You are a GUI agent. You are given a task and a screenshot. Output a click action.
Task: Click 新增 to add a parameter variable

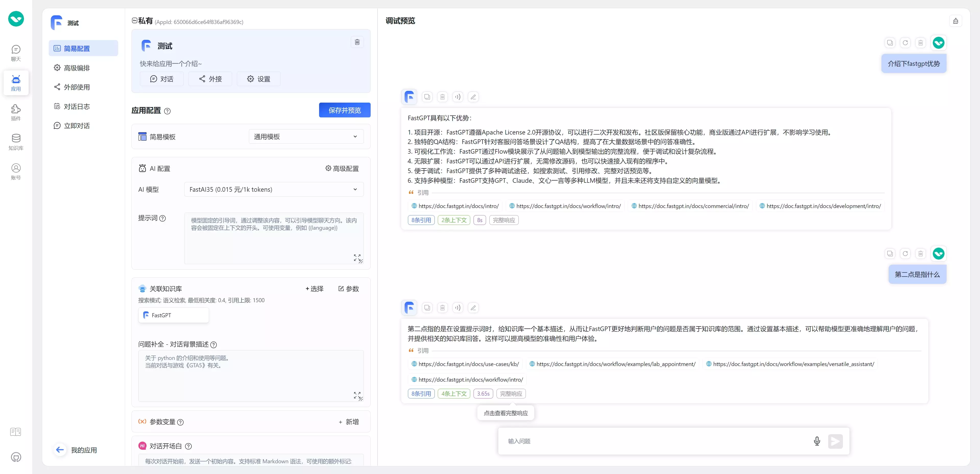pyautogui.click(x=348, y=422)
